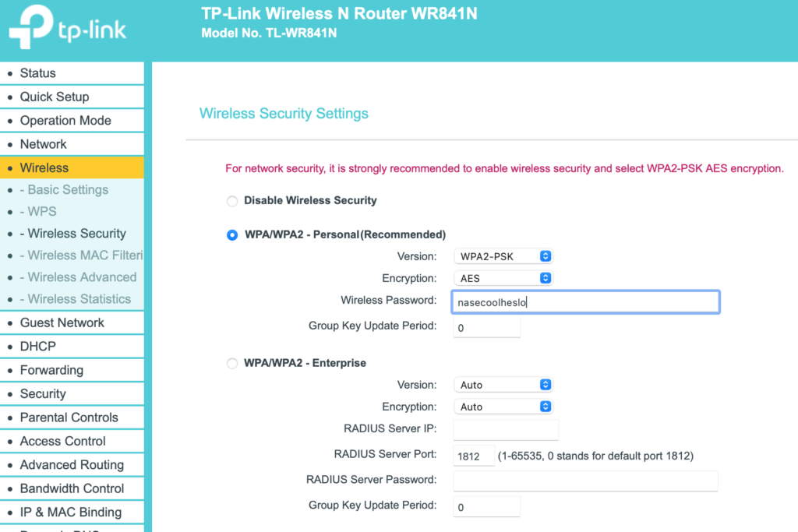Expand Enterprise Encryption Auto dropdown
Image resolution: width=798 pixels, height=532 pixels.
coord(503,407)
